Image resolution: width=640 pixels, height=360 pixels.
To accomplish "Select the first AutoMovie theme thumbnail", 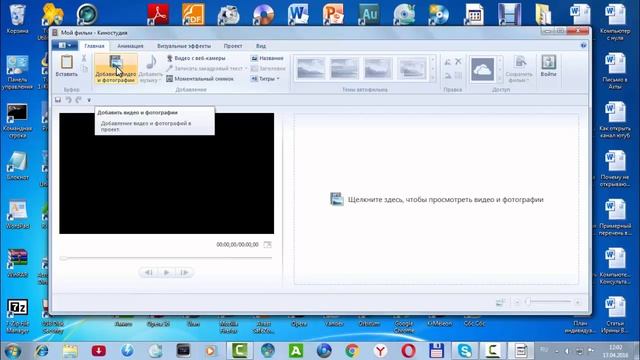I will [311, 68].
